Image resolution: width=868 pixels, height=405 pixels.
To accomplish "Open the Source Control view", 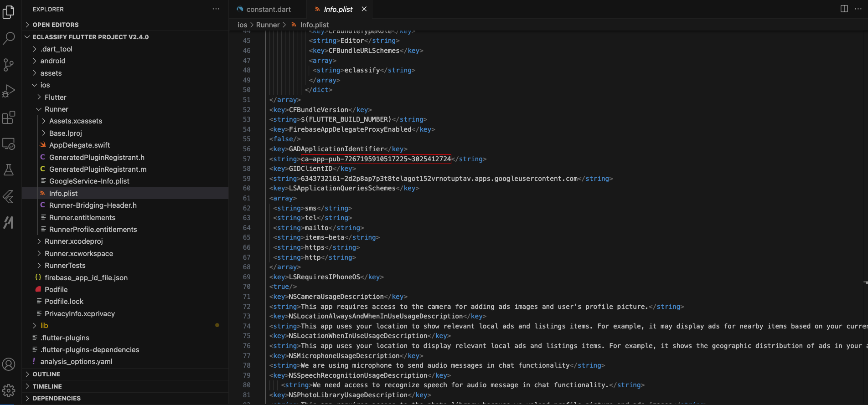I will coord(9,65).
